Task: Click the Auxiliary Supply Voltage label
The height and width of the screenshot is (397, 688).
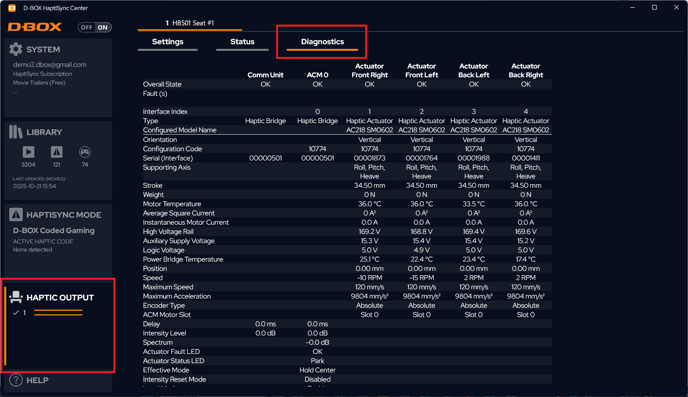Action: [179, 241]
